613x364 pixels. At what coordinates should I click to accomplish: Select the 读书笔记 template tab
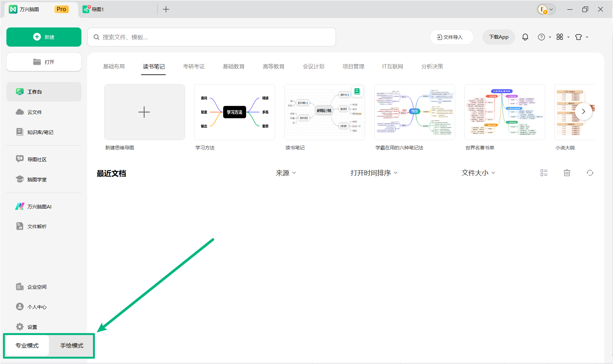[x=154, y=66]
